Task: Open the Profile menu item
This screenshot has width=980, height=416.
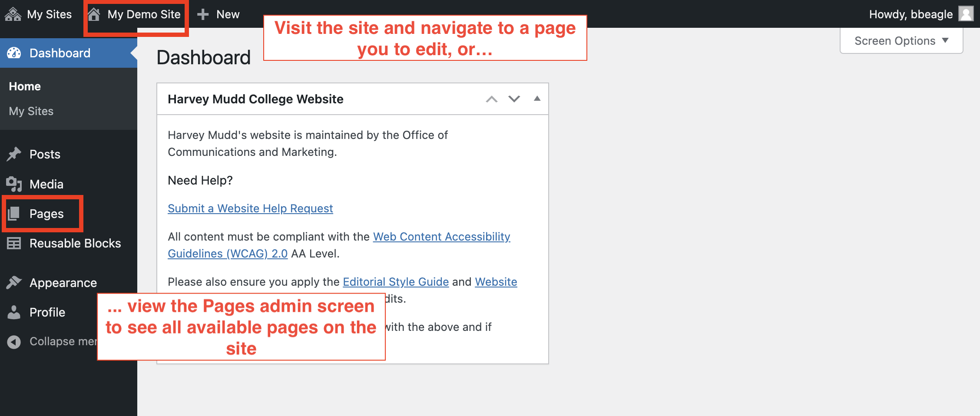Action: coord(47,312)
